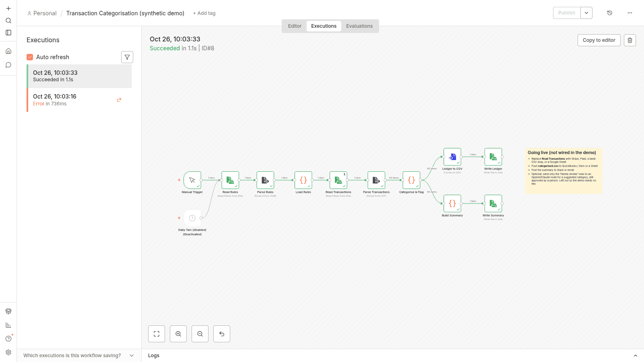This screenshot has width=644, height=362.
Task: Open workflow history clock icon
Action: (x=610, y=13)
